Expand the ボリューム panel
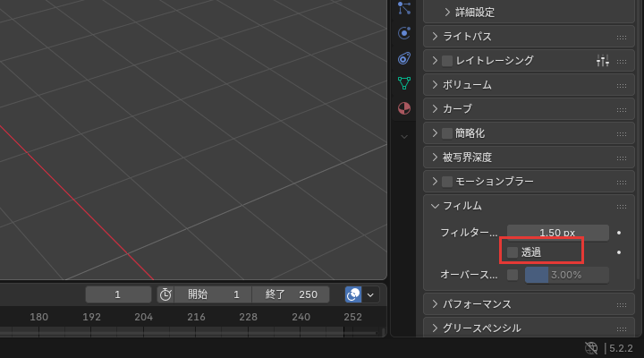The height and width of the screenshot is (358, 644). coord(435,85)
